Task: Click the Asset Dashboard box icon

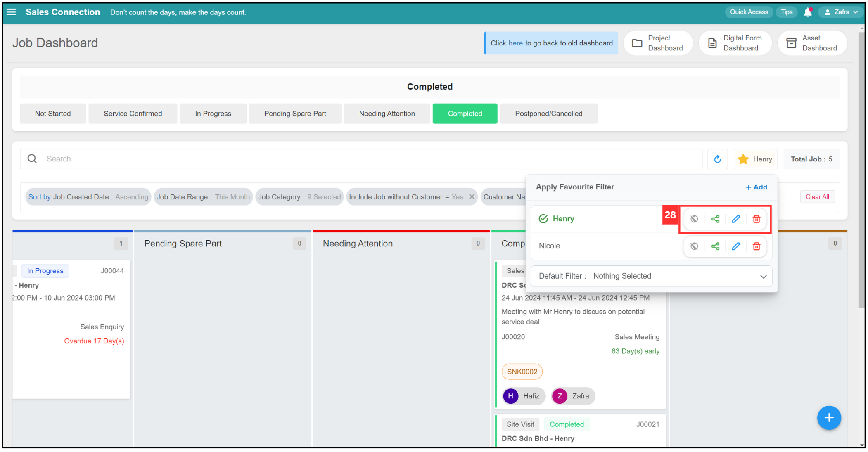Action: (791, 43)
